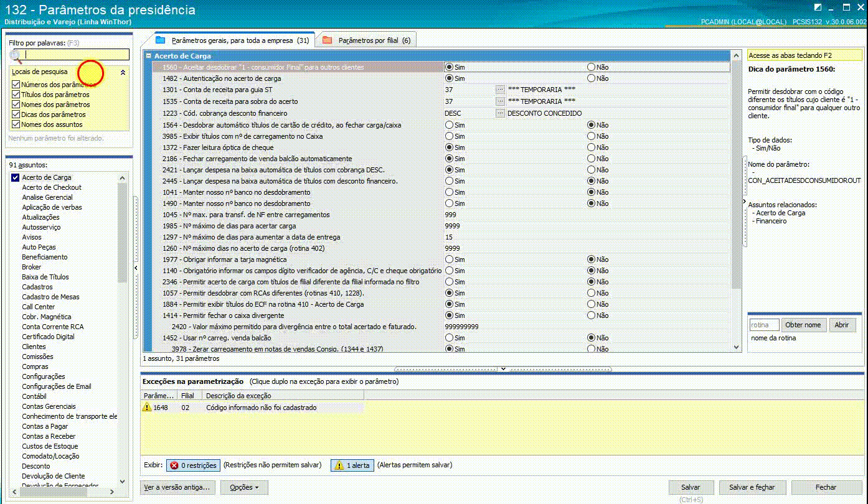Click the subjects list scroll-down arrow
Image resolution: width=868 pixels, height=504 pixels.
tap(122, 482)
